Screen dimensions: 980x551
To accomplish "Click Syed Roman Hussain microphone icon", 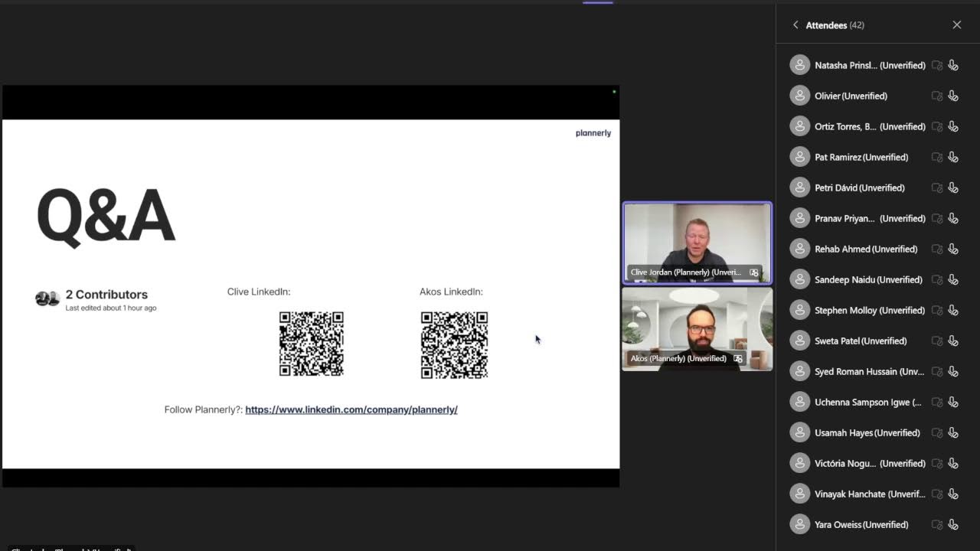I will pos(953,371).
